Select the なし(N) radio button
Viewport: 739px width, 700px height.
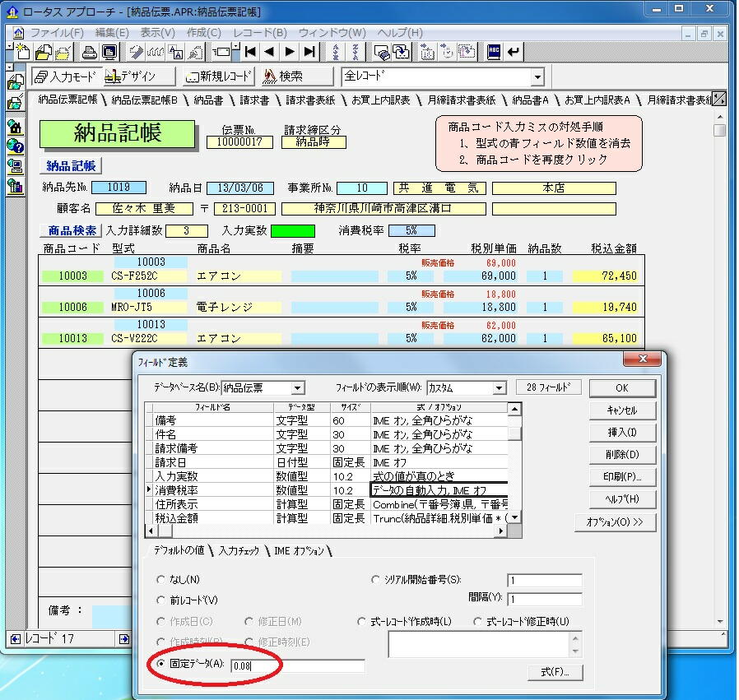click(x=160, y=579)
